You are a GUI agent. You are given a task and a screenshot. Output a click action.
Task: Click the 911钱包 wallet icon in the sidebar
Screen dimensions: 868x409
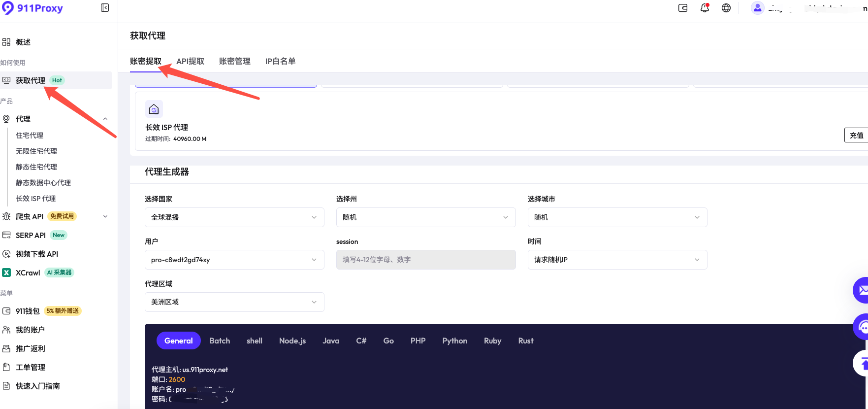tap(6, 311)
